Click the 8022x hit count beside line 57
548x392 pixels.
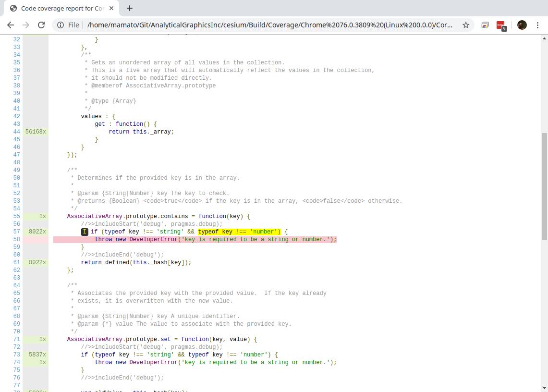tap(36, 232)
